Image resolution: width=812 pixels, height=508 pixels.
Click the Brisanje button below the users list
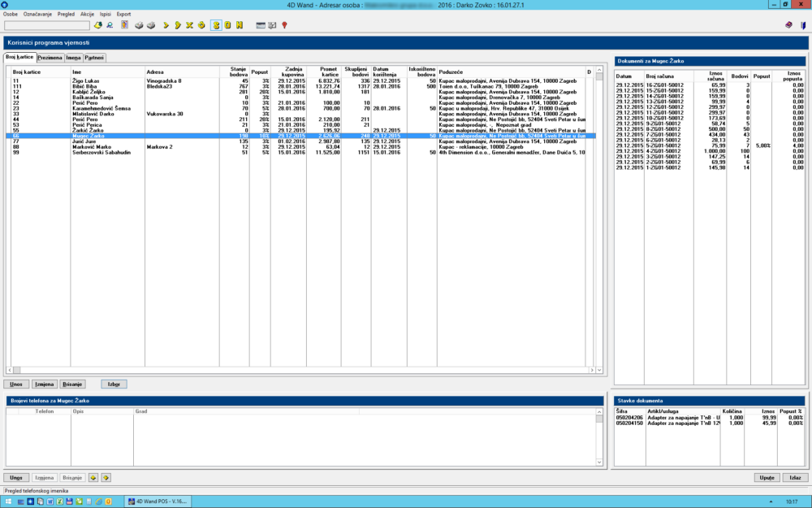pos(72,384)
